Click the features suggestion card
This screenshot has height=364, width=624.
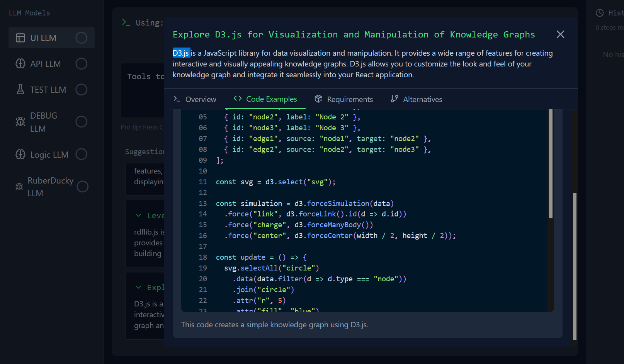click(145, 179)
